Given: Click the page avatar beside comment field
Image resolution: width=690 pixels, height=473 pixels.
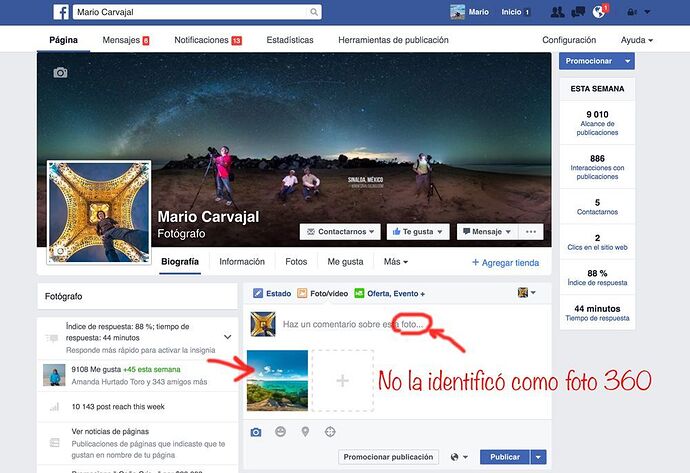Looking at the screenshot, I should pos(263,324).
